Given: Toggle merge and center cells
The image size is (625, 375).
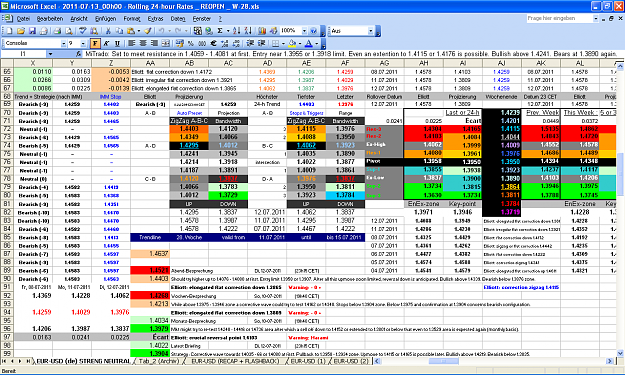Looking at the screenshot, I should tap(166, 43).
